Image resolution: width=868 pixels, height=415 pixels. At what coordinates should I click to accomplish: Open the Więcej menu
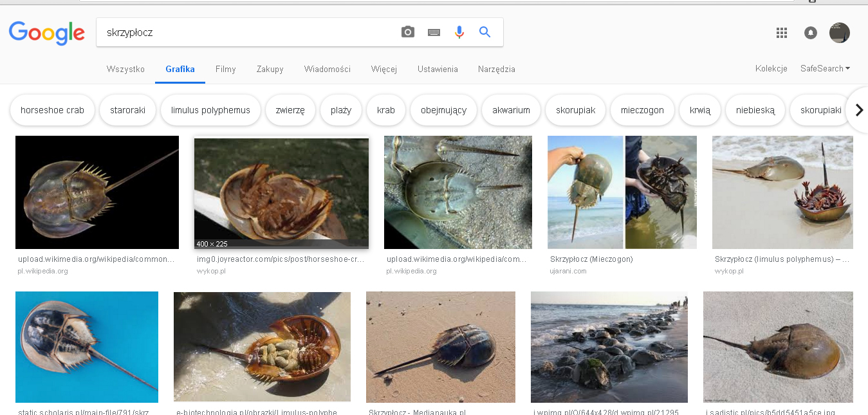click(383, 69)
